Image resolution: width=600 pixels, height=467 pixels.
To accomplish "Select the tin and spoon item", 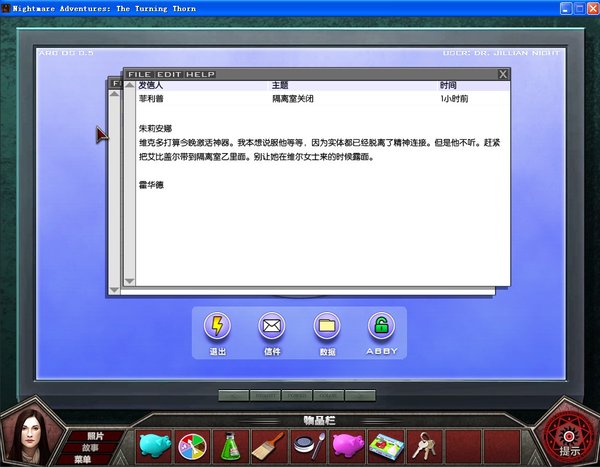I will click(x=309, y=446).
